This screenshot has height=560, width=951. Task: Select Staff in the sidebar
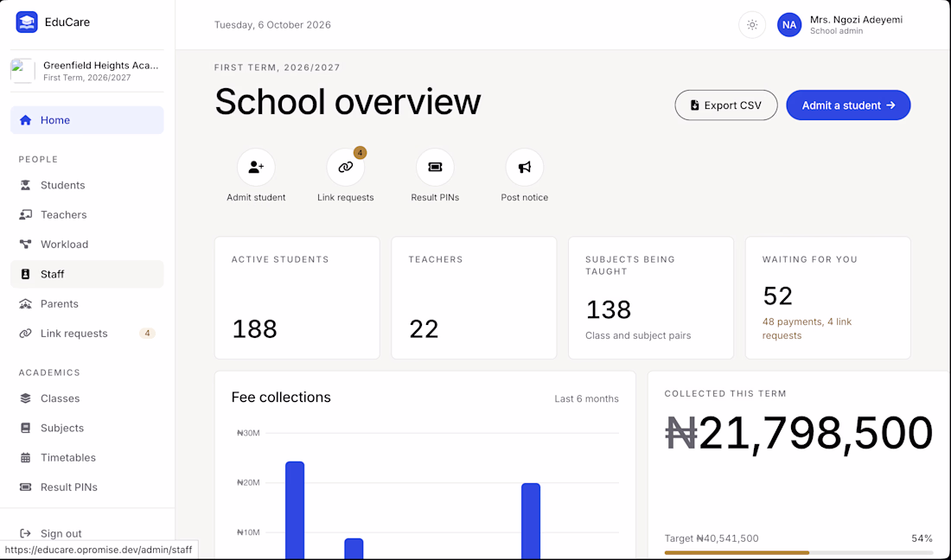(86, 274)
